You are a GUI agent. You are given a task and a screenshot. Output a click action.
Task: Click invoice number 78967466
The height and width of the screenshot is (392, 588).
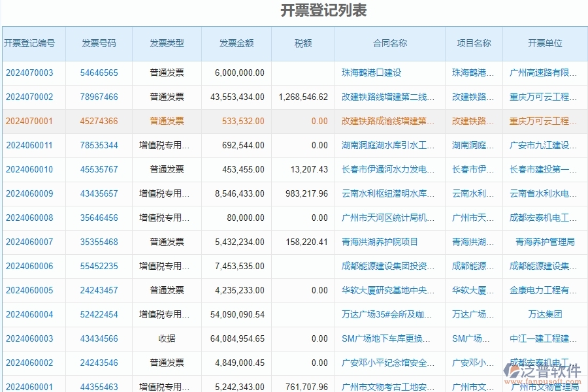tap(98, 97)
